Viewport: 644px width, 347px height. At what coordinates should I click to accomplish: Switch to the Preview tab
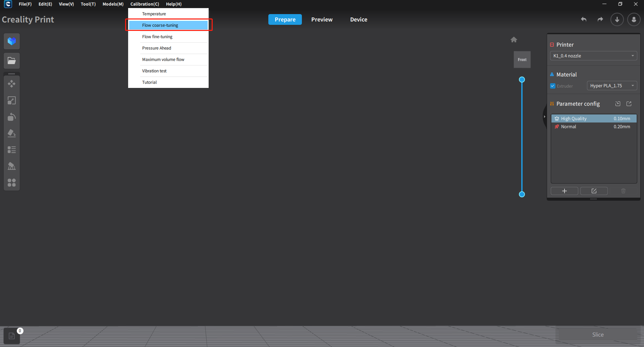pos(322,19)
